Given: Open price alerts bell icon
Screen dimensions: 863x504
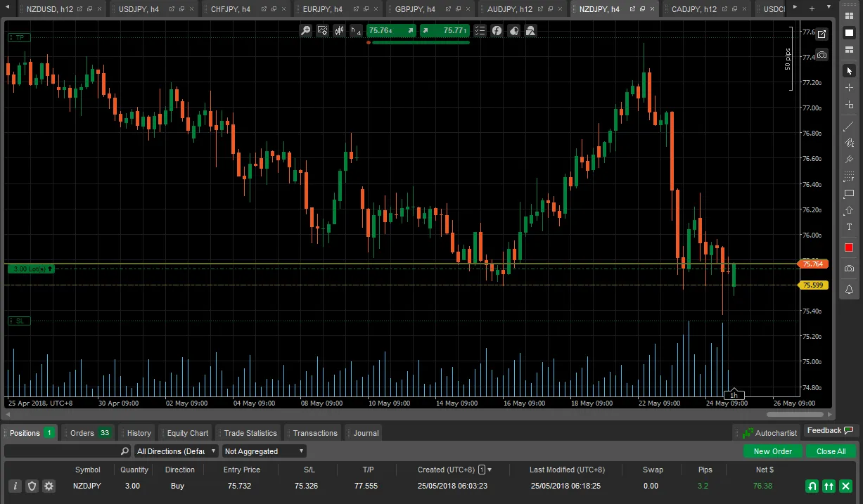Looking at the screenshot, I should (x=849, y=289).
